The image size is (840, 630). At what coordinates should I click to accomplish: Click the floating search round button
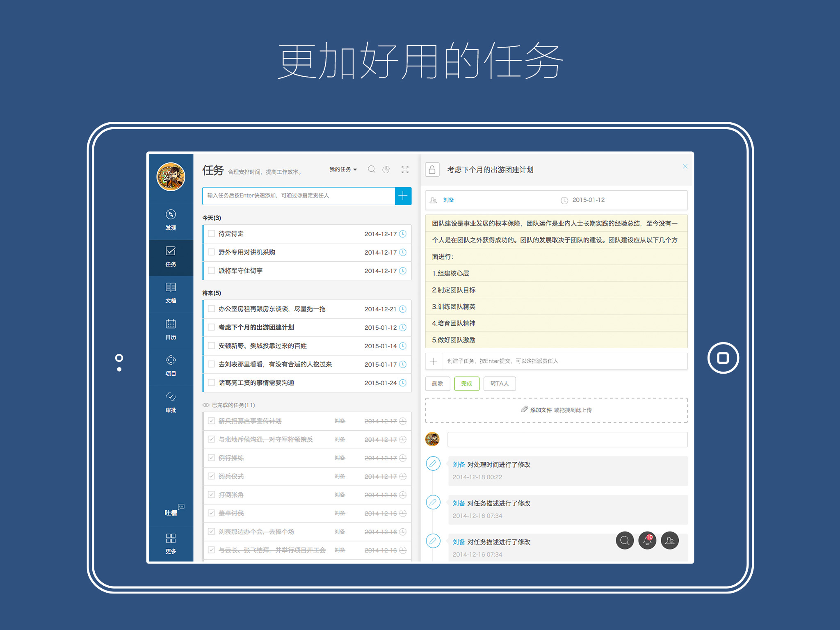(x=625, y=541)
